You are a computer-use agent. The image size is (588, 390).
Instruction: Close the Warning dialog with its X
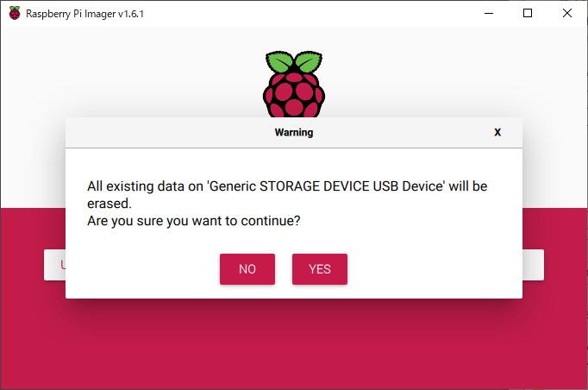pos(497,133)
